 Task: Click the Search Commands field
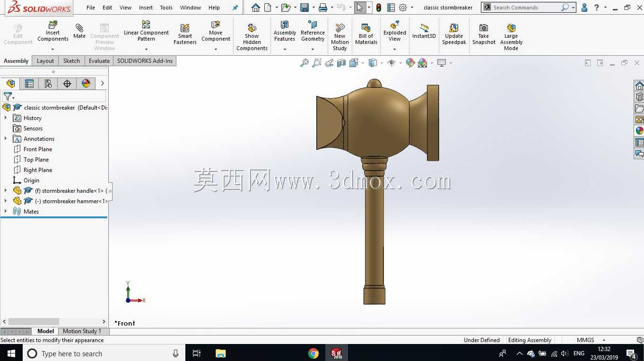click(x=525, y=8)
